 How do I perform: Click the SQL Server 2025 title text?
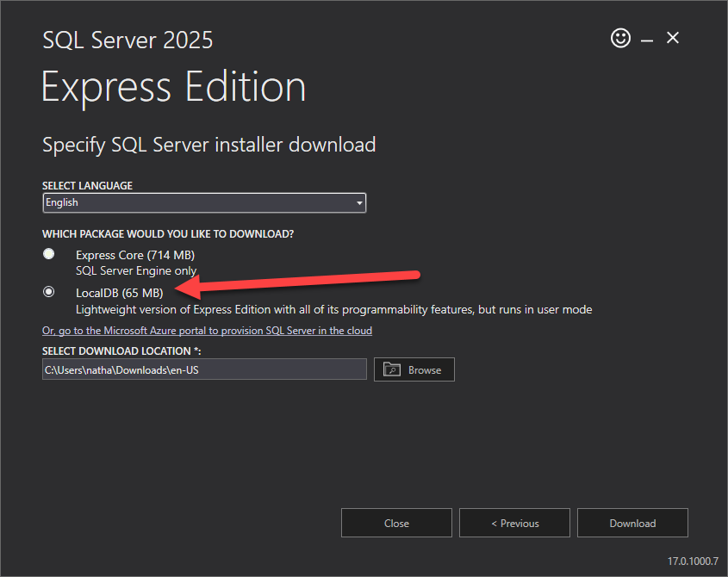[128, 40]
